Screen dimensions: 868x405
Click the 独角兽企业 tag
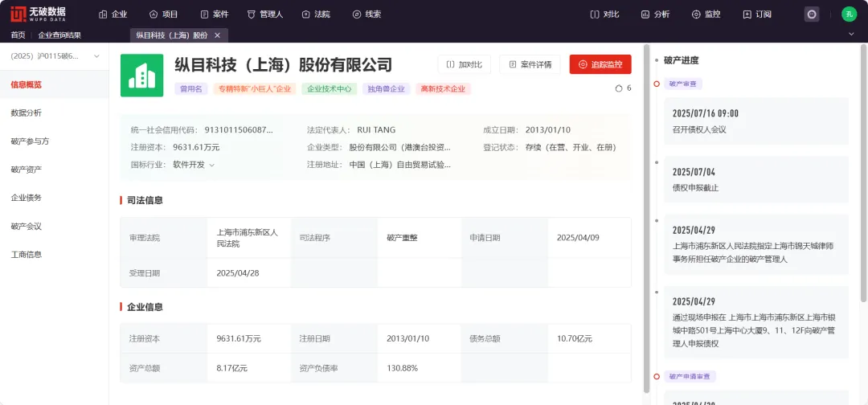387,88
